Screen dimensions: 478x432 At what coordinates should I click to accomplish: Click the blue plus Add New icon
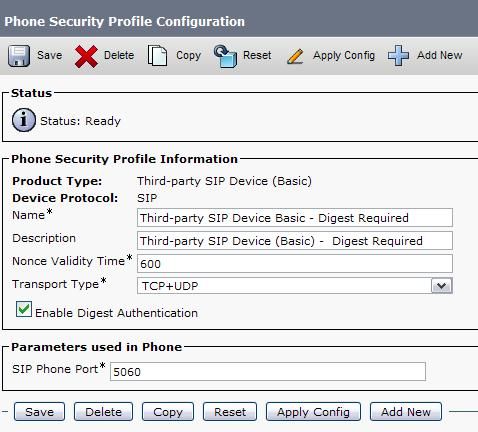[x=398, y=55]
